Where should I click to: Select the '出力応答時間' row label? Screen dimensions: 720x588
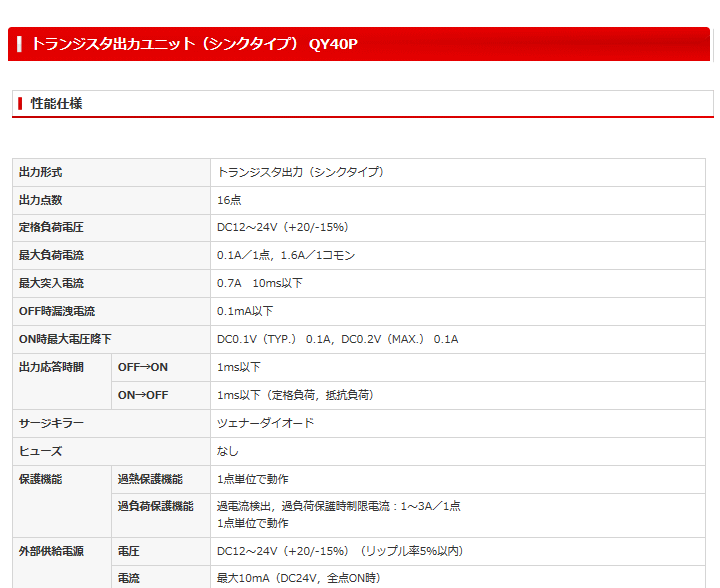point(51,368)
